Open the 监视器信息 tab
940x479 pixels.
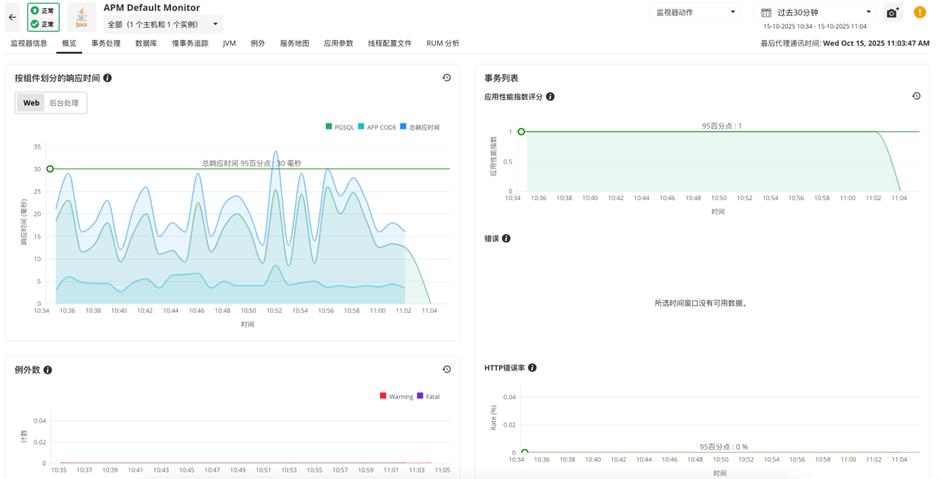(x=29, y=44)
